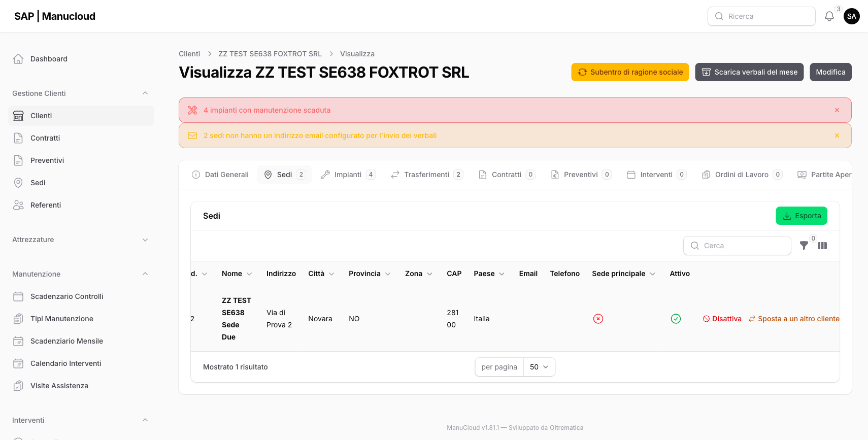
Task: Click the Tipi Manutenzione clipboard icon
Action: [18, 319]
